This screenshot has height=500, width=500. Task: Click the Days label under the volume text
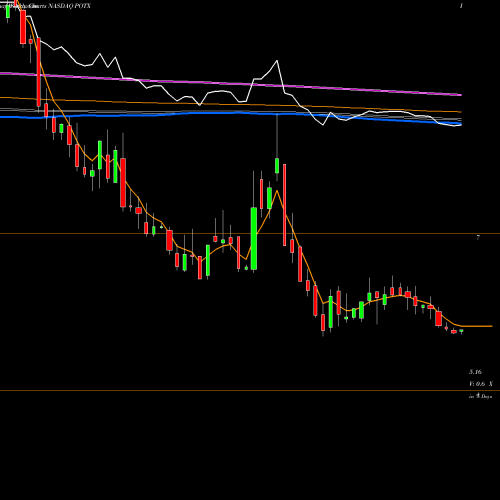click(x=480, y=396)
